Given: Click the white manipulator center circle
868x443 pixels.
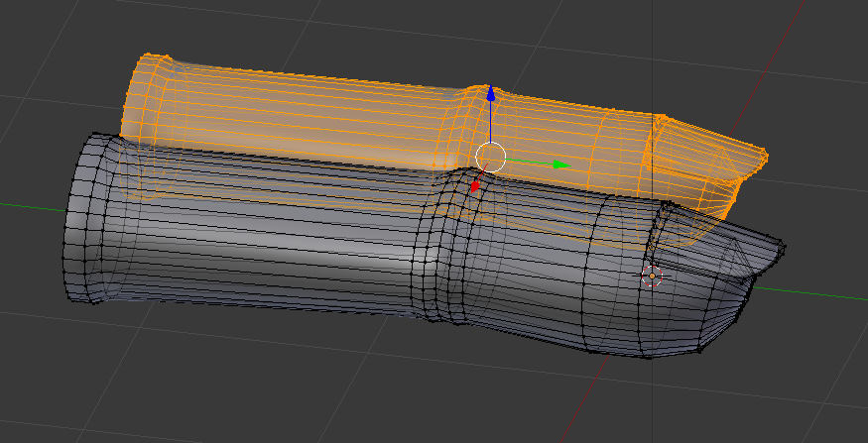Looking at the screenshot, I should coord(490,157).
